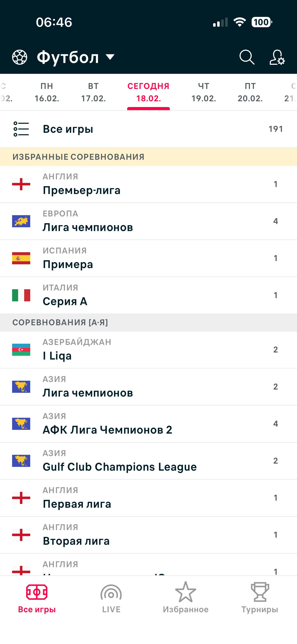
Task: Switch to ЧТ 19.02. date tab
Action: [x=204, y=92]
